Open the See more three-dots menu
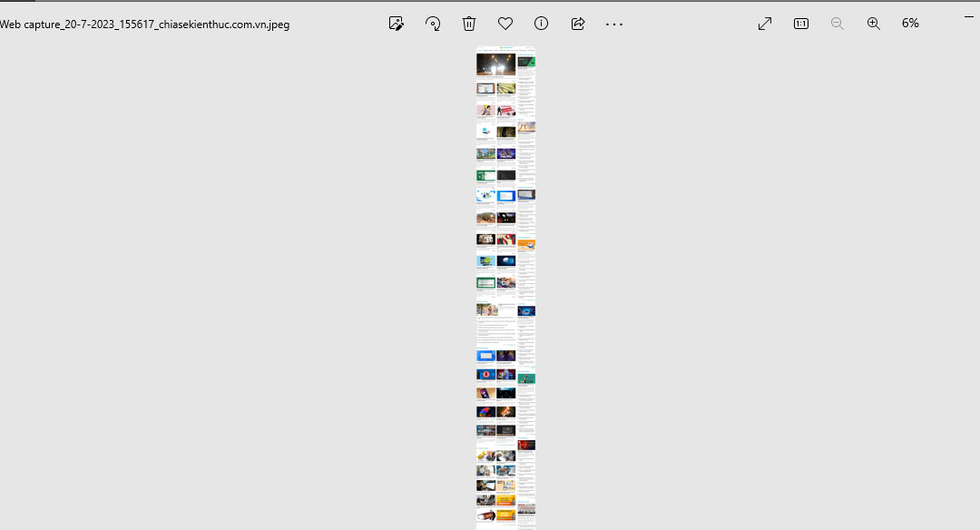 614,24
